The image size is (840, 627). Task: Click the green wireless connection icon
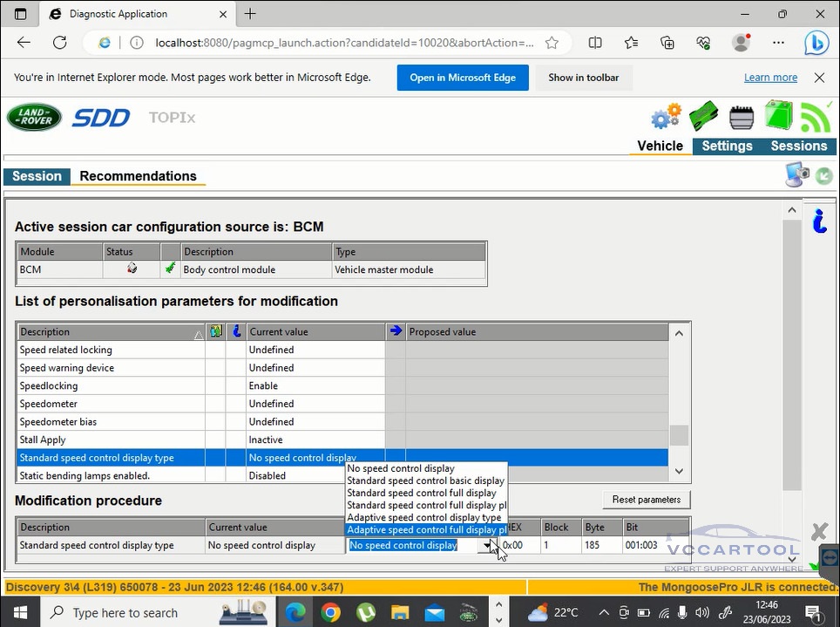(816, 117)
